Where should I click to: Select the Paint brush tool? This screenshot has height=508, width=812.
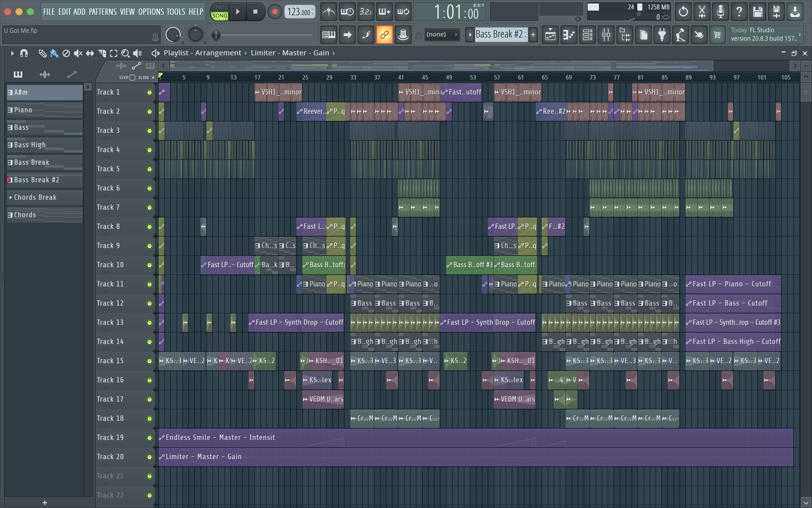54,53
